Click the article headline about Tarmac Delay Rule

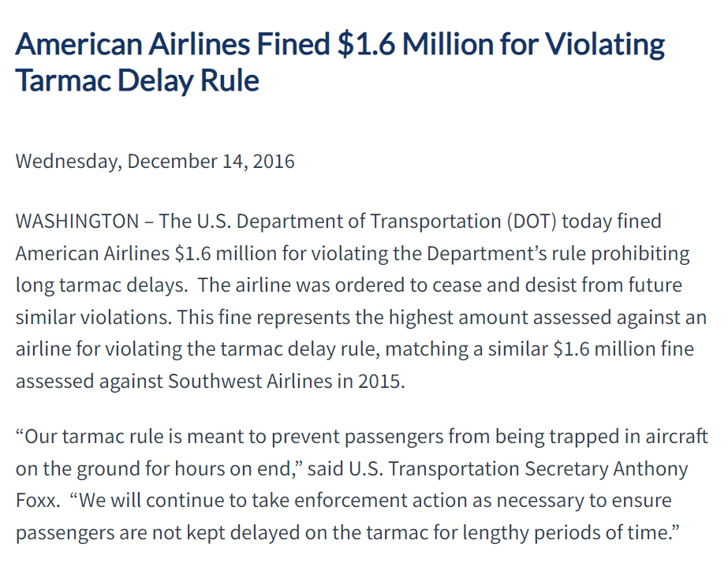(x=339, y=61)
